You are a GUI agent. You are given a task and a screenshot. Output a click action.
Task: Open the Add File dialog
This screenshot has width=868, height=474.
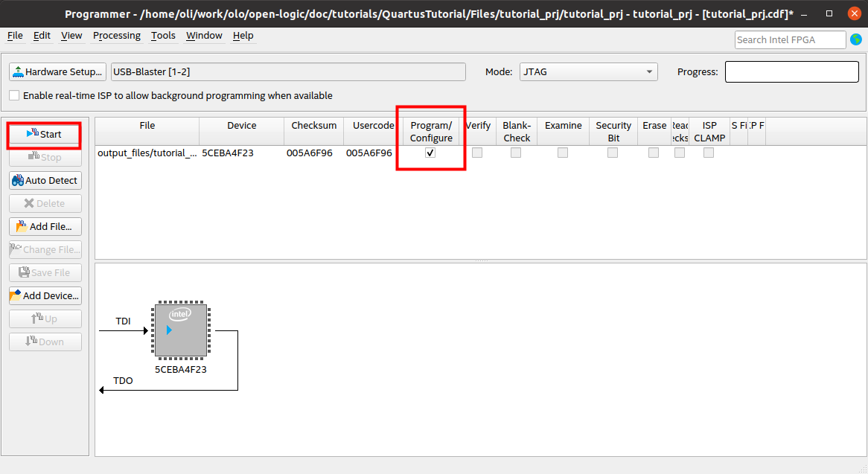tap(45, 227)
